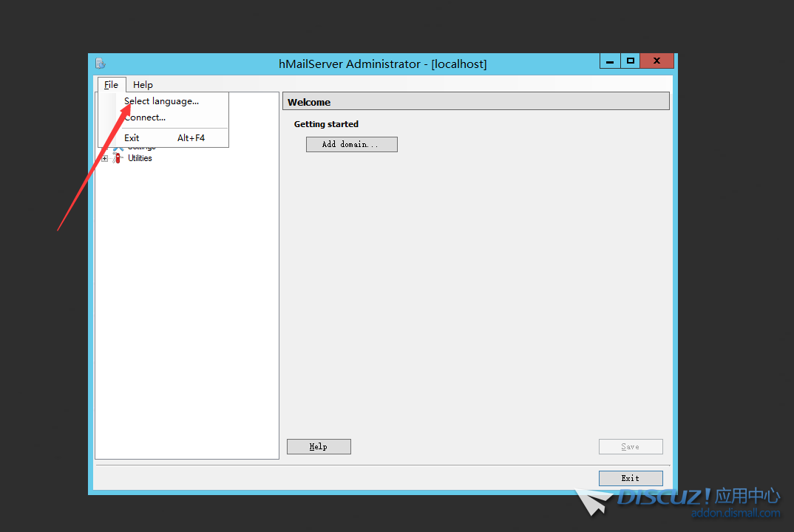The width and height of the screenshot is (794, 532).
Task: Click the addon.dismall.com watermark link
Action: click(735, 514)
